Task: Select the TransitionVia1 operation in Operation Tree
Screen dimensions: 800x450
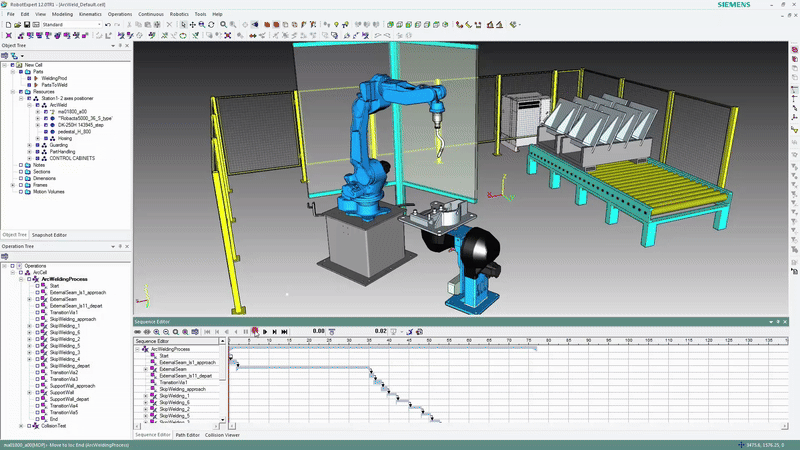Action: click(x=64, y=313)
